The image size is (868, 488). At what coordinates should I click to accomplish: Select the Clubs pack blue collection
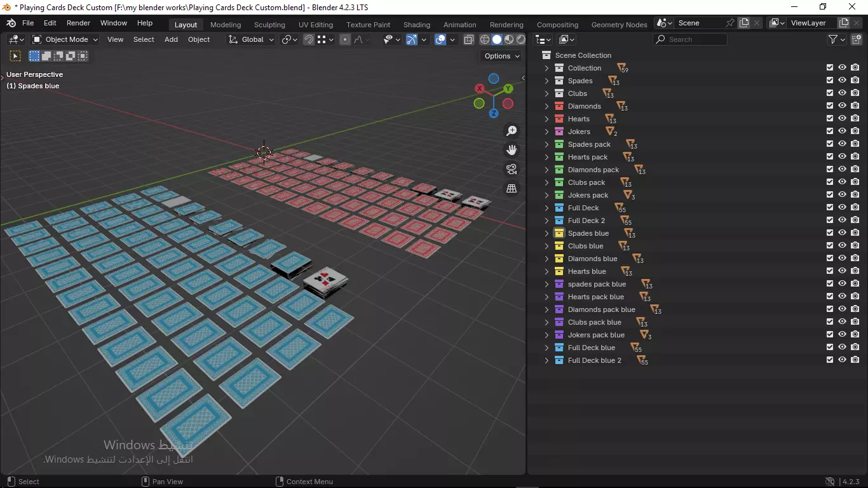click(595, 322)
